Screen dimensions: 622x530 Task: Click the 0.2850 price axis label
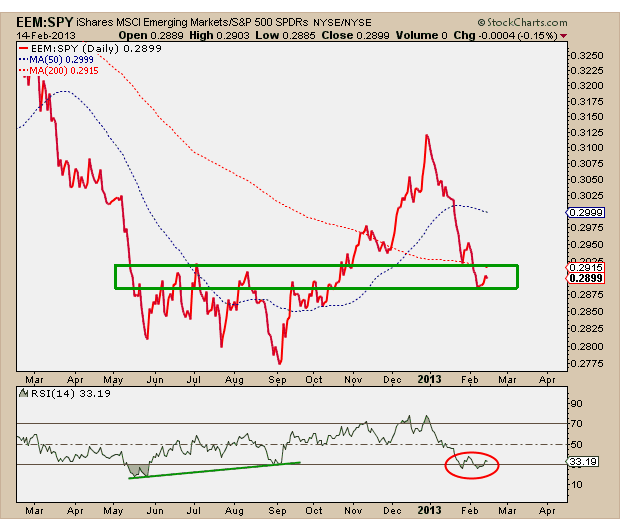point(587,311)
